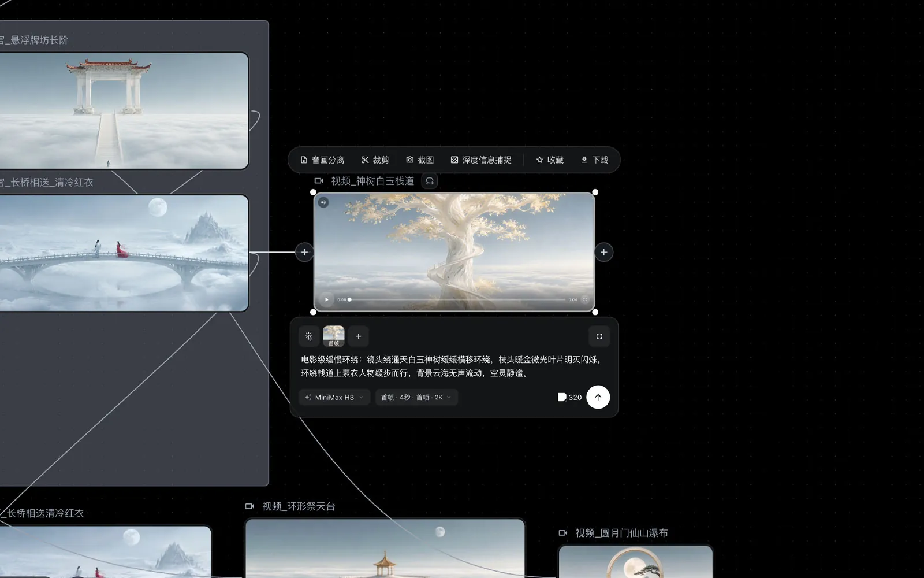
Task: Select the 悬浮牌坊长阶 image node
Action: click(124, 111)
